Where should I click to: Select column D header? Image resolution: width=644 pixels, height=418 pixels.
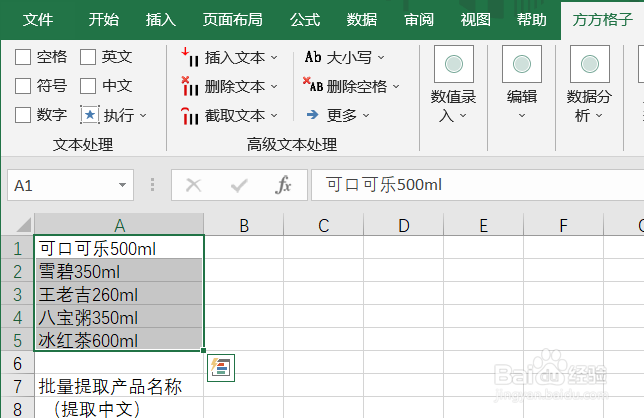404,225
